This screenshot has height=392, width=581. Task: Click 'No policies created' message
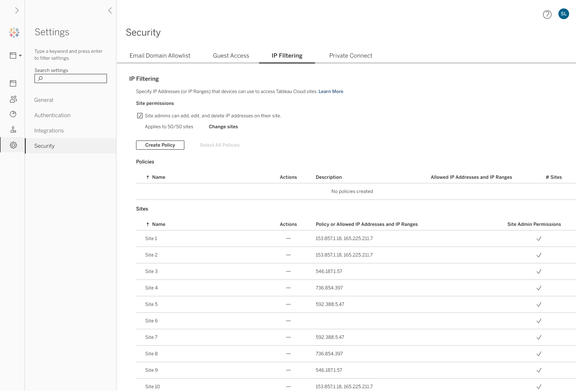pos(352,191)
